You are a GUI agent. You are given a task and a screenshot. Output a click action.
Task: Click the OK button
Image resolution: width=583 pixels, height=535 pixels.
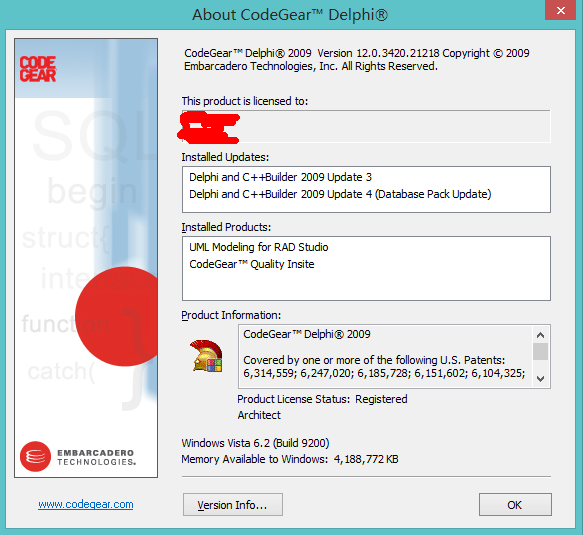click(515, 505)
